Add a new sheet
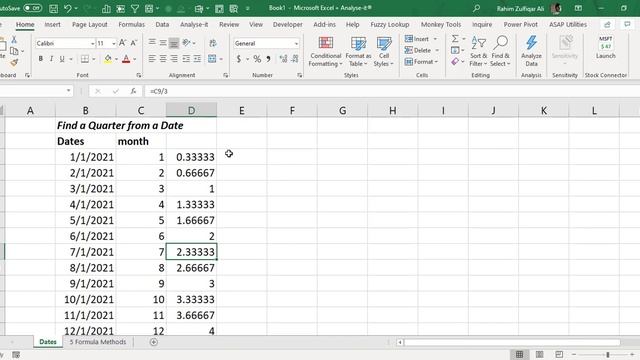 pos(153,342)
